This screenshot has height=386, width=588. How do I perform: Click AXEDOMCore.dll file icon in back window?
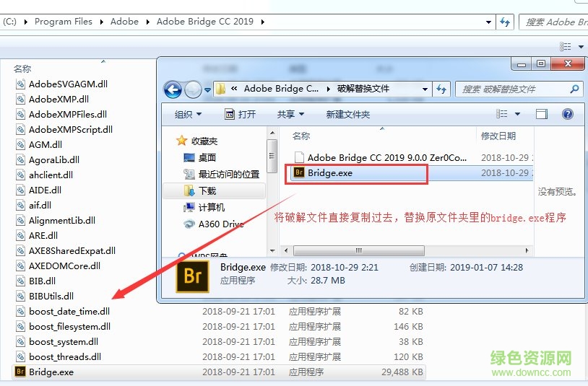click(x=20, y=266)
